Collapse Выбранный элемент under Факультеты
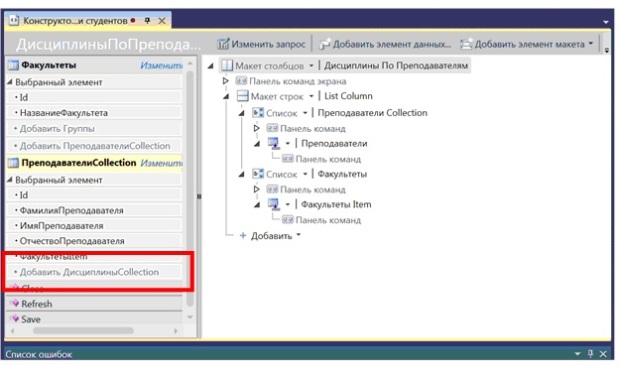Image resolution: width=620 pixels, height=379 pixels. click(x=10, y=82)
